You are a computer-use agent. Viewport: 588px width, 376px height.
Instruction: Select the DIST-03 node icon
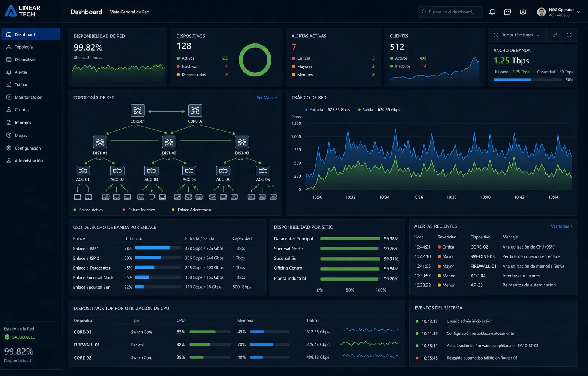pyautogui.click(x=242, y=142)
